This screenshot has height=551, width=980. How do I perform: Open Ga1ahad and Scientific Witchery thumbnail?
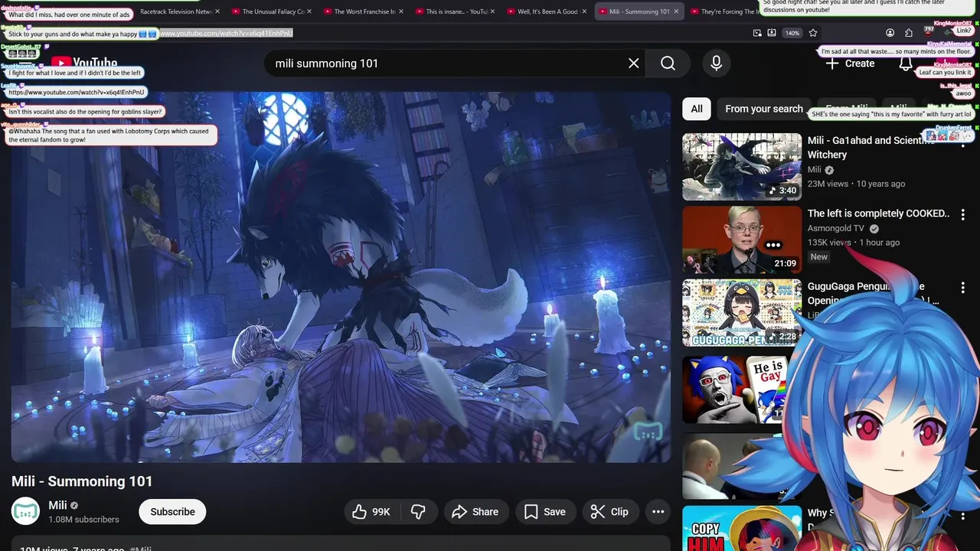point(742,167)
